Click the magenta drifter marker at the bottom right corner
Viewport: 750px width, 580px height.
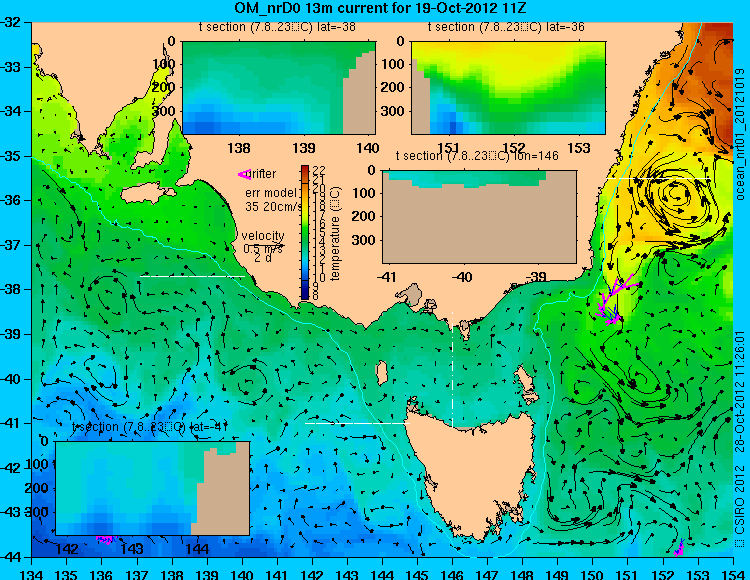[679, 548]
